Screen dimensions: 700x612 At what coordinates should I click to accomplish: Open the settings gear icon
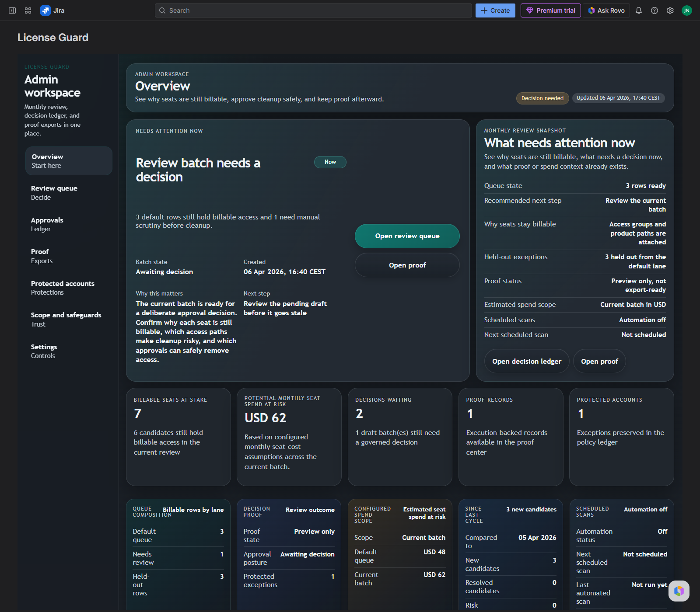[670, 10]
